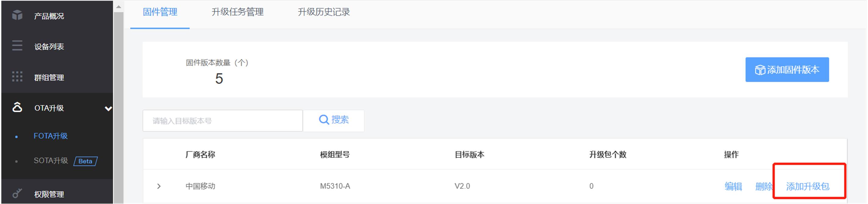Click the box icon in 添加固件版本

(760, 70)
